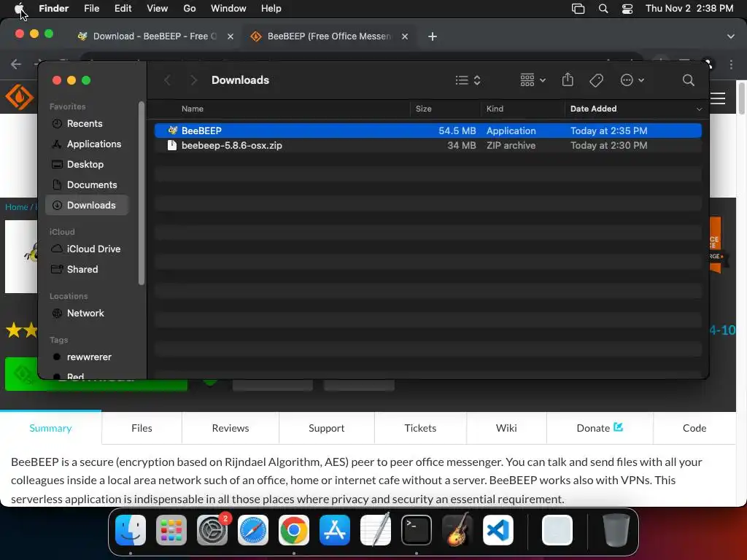747x560 pixels.
Task: Open the Group By dropdown
Action: (533, 80)
